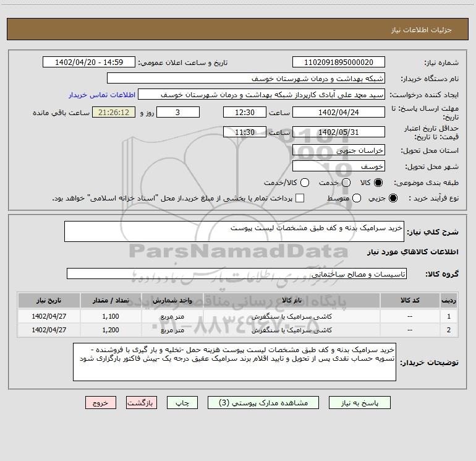Screen dimensions: 476x461
Task: Click the remaining days field showing 3
Action: coord(178,112)
